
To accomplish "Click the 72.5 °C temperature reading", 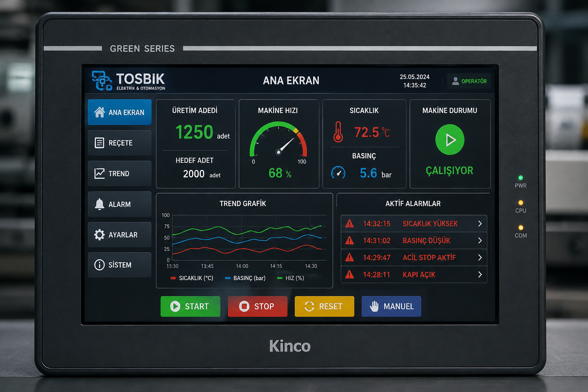I will [372, 132].
